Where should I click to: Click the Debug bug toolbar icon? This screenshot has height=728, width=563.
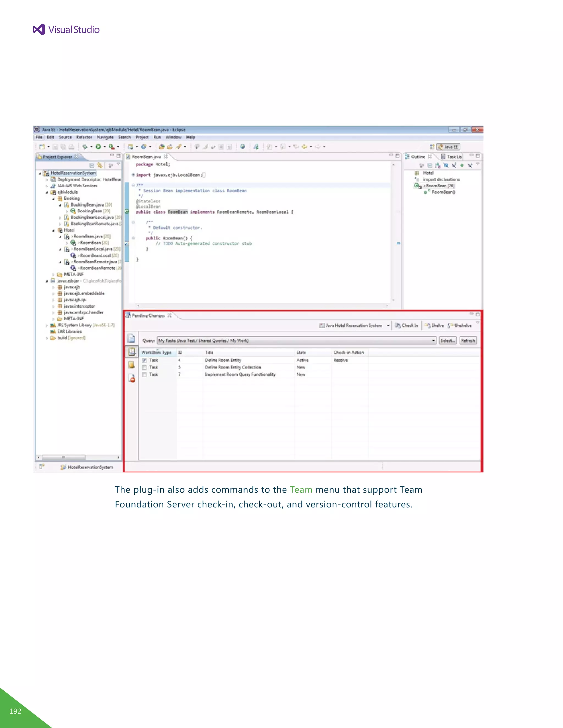tap(85, 147)
